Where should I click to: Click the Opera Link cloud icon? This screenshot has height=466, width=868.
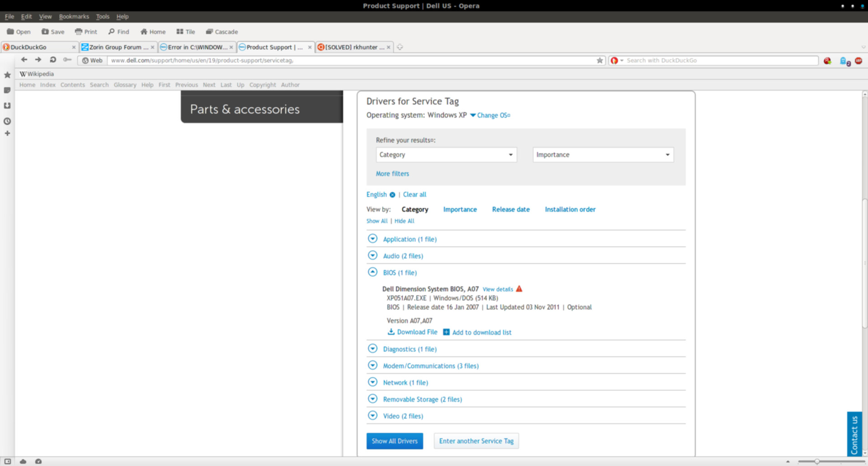pos(23,461)
